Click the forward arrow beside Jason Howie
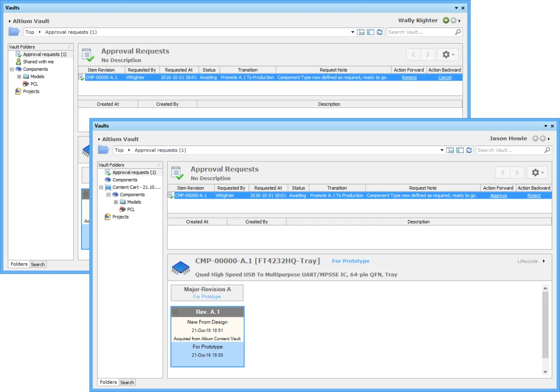The height and width of the screenshot is (392, 560). click(x=543, y=138)
